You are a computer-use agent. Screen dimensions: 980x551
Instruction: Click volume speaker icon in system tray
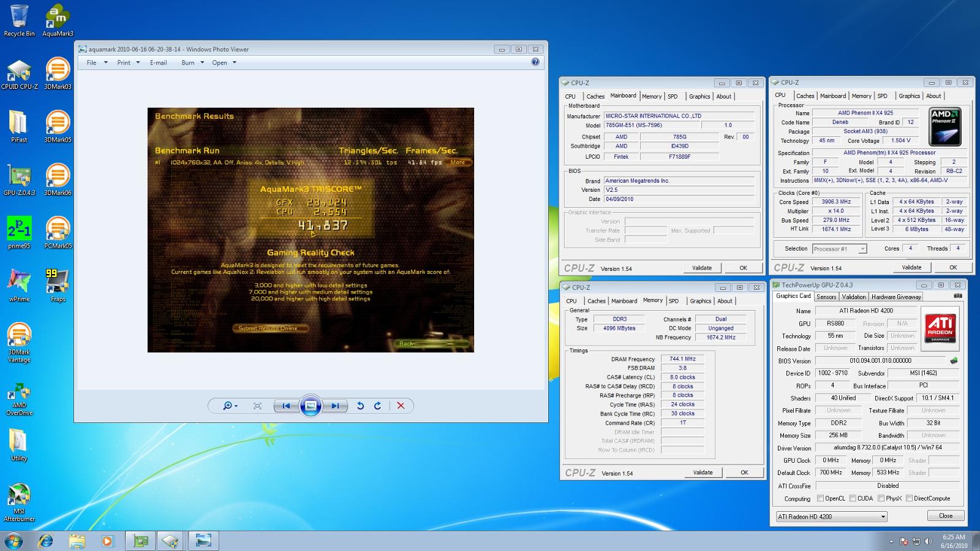point(929,541)
